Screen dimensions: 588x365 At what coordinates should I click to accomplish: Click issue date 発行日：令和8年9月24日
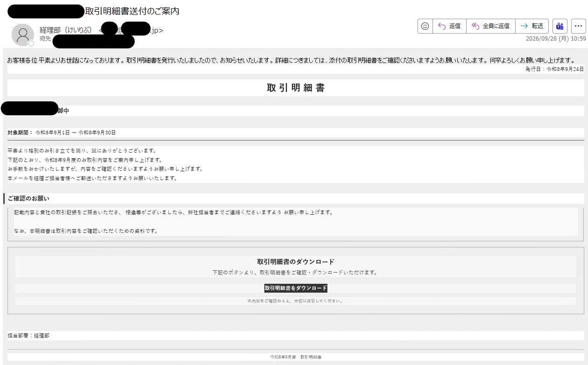tap(555, 69)
